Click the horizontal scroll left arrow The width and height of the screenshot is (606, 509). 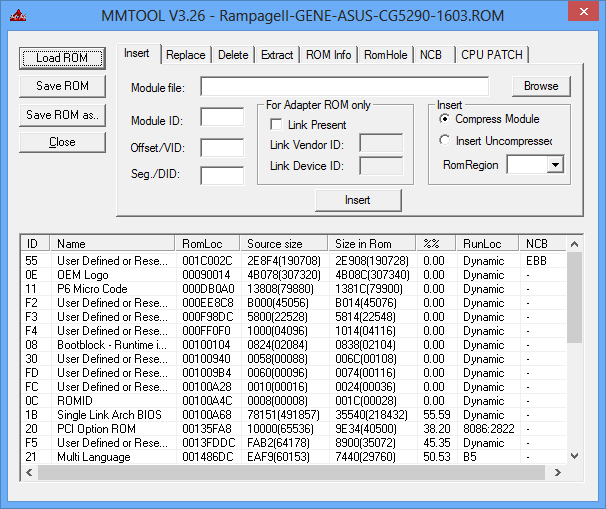pyautogui.click(x=29, y=472)
